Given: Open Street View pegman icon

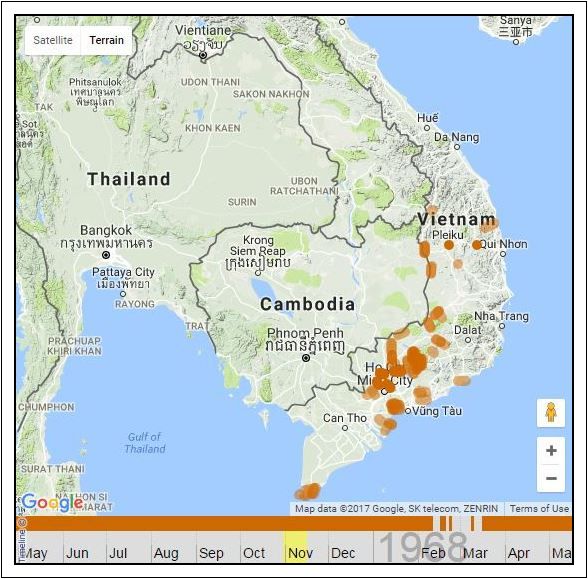Looking at the screenshot, I should pyautogui.click(x=550, y=413).
